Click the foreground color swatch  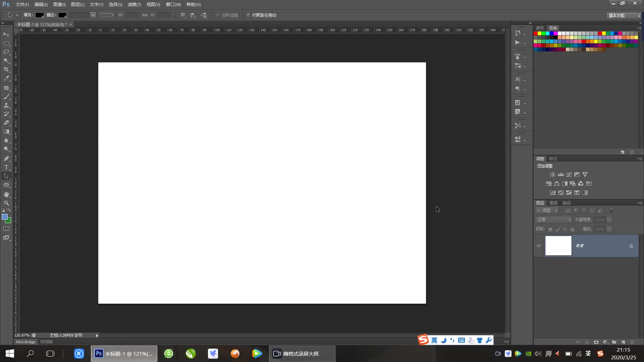click(x=4, y=217)
